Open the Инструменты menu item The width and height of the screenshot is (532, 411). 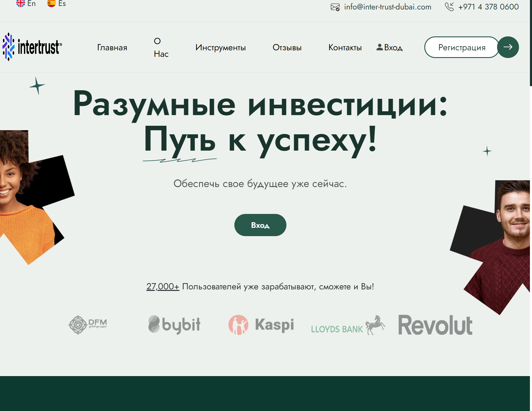[220, 48]
